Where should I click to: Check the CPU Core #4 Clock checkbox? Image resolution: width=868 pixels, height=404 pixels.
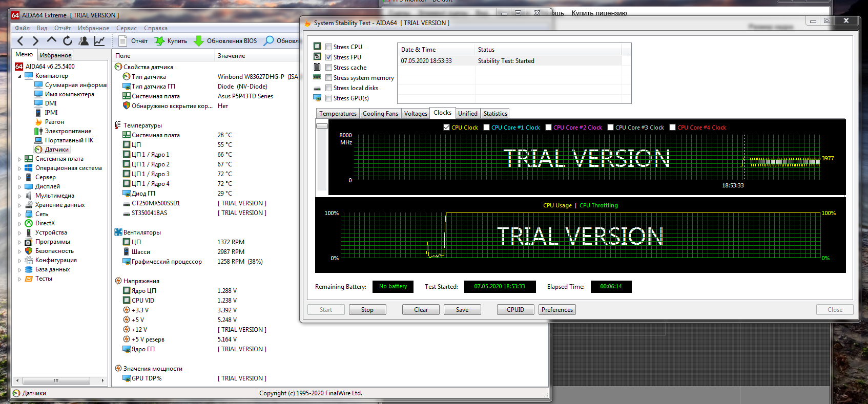click(672, 127)
